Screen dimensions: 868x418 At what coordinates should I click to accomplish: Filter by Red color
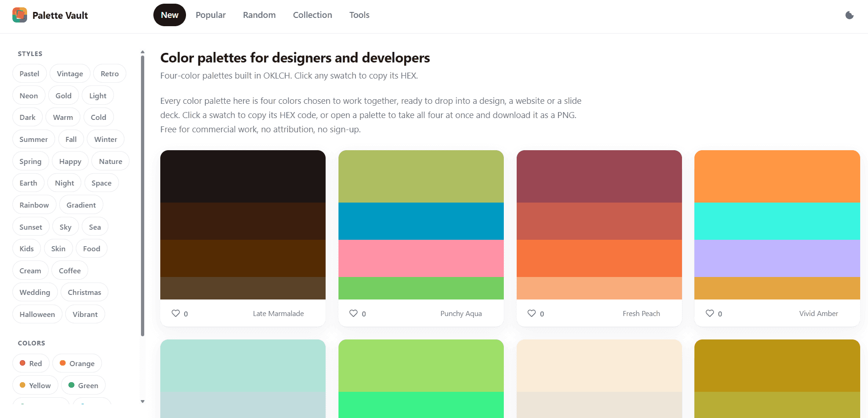[x=31, y=363]
